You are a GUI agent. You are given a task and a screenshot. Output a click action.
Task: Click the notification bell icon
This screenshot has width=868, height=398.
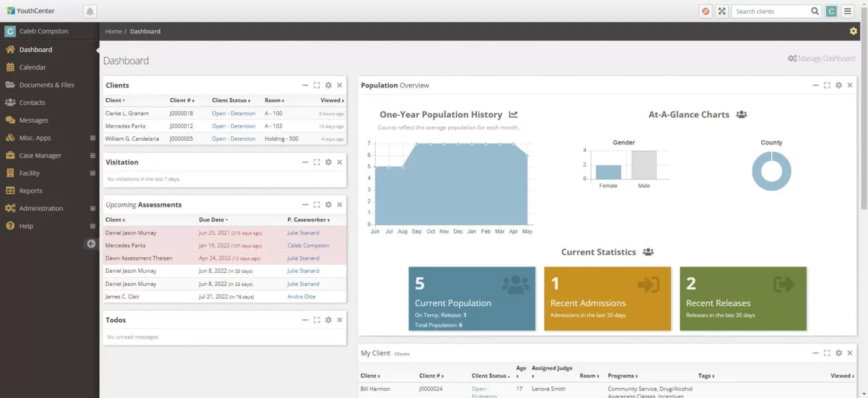[90, 11]
